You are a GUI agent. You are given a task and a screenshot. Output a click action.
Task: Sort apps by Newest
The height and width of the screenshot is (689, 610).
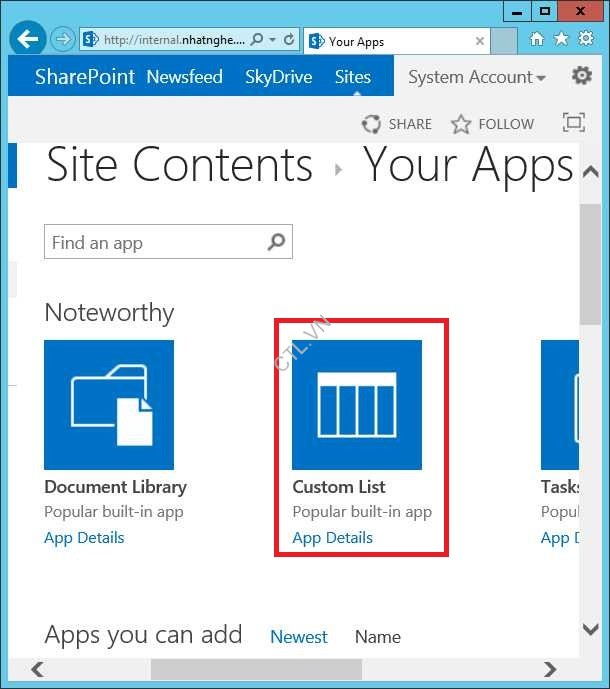(299, 637)
